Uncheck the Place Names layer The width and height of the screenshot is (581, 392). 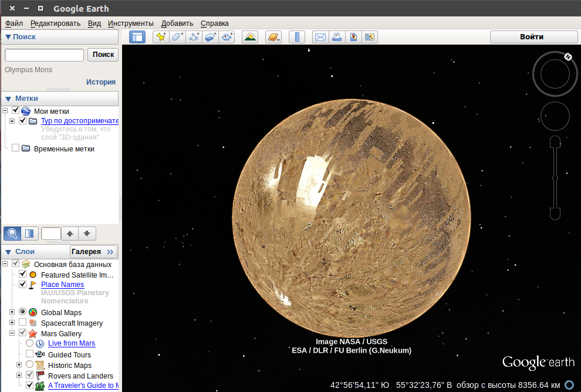click(23, 284)
